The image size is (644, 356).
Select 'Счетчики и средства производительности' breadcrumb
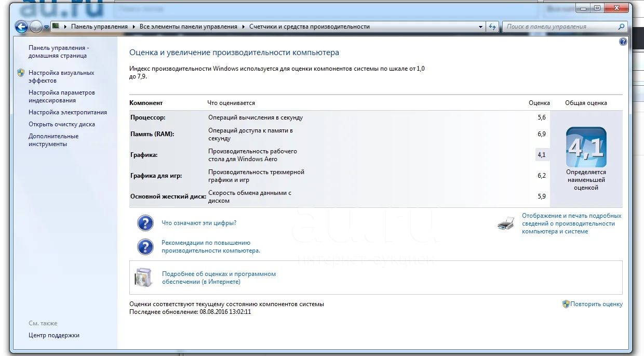click(x=310, y=27)
